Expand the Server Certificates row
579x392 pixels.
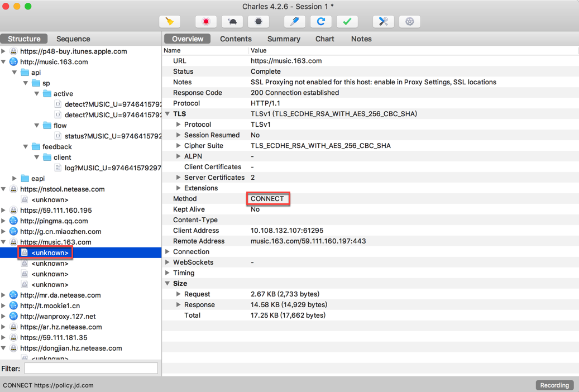tap(178, 178)
